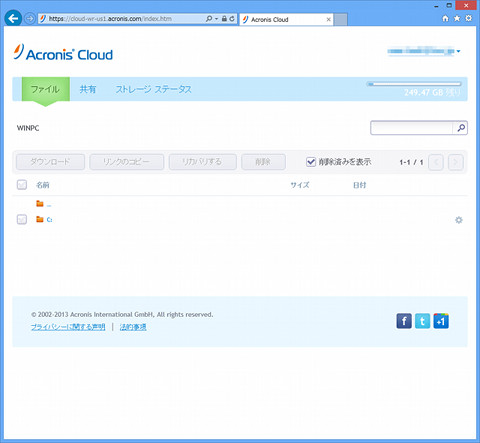480x443 pixels.
Task: Maximize the browser window
Action: [449, 5]
